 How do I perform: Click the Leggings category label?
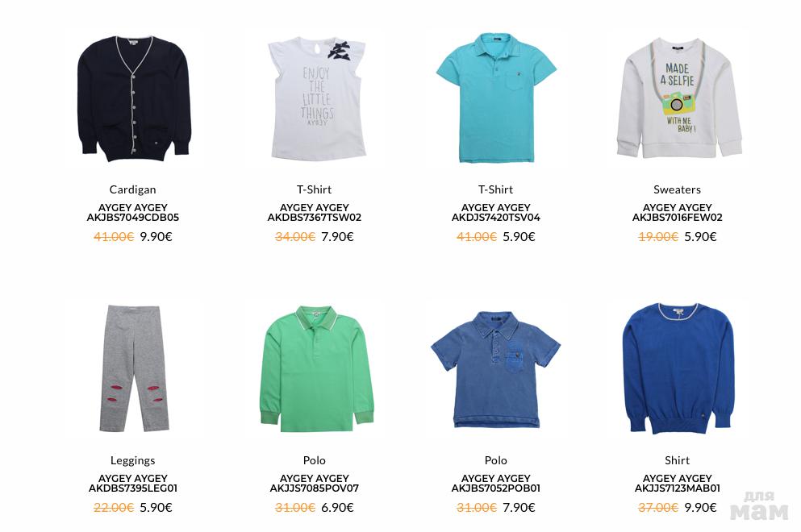tap(133, 460)
